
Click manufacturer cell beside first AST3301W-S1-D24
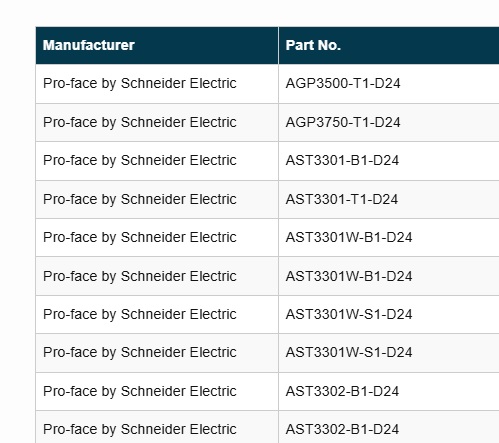coord(157,314)
